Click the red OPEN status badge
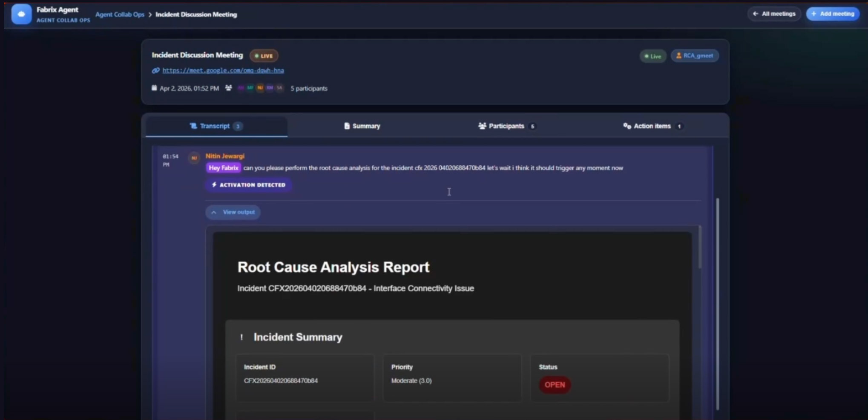 click(x=555, y=385)
